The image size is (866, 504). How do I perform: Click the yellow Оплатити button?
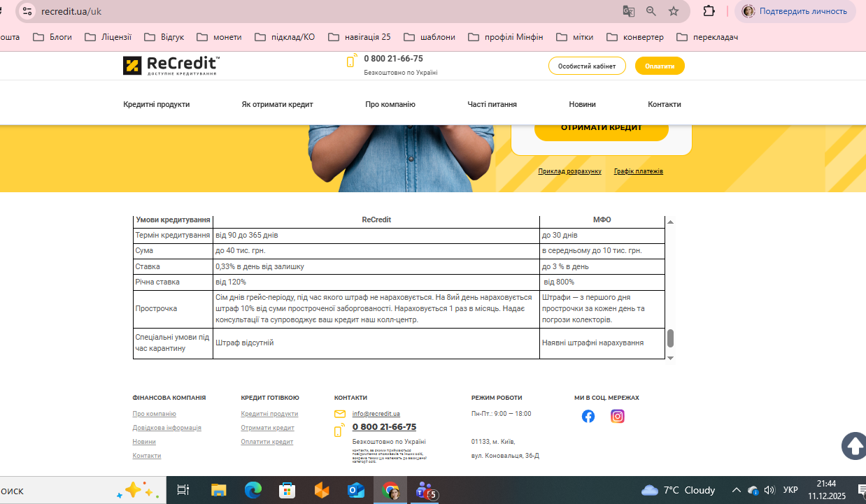[660, 66]
